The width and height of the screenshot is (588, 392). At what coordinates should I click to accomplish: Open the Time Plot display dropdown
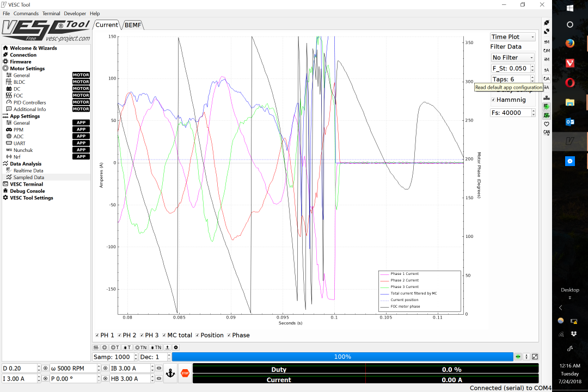[512, 36]
